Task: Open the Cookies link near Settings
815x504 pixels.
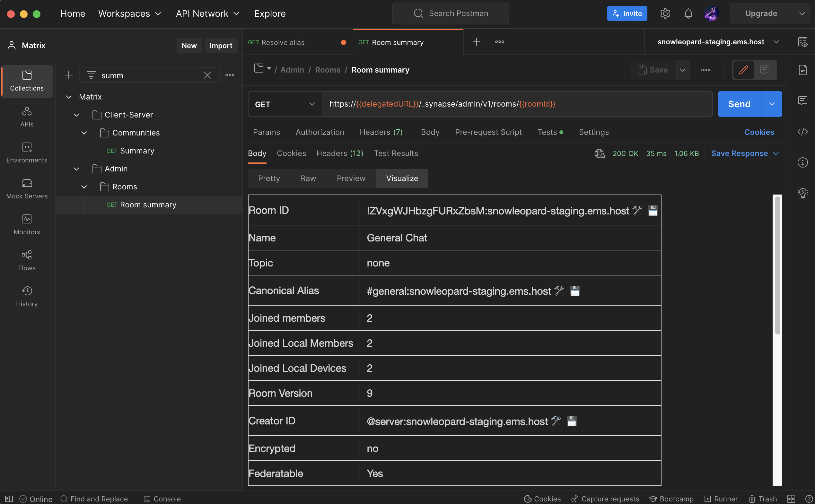Action: point(759,132)
